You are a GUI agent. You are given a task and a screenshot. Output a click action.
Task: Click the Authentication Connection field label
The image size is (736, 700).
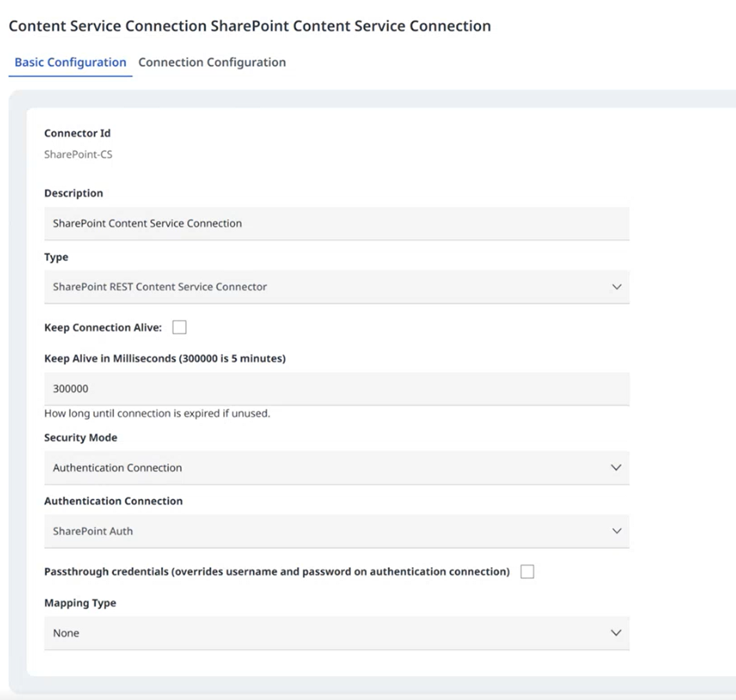[x=113, y=501]
